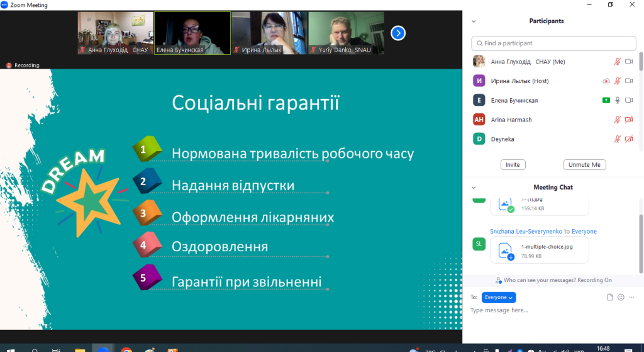Select Ирина Лылык (Host) in participants list
This screenshot has width=644, height=352.
(x=519, y=81)
